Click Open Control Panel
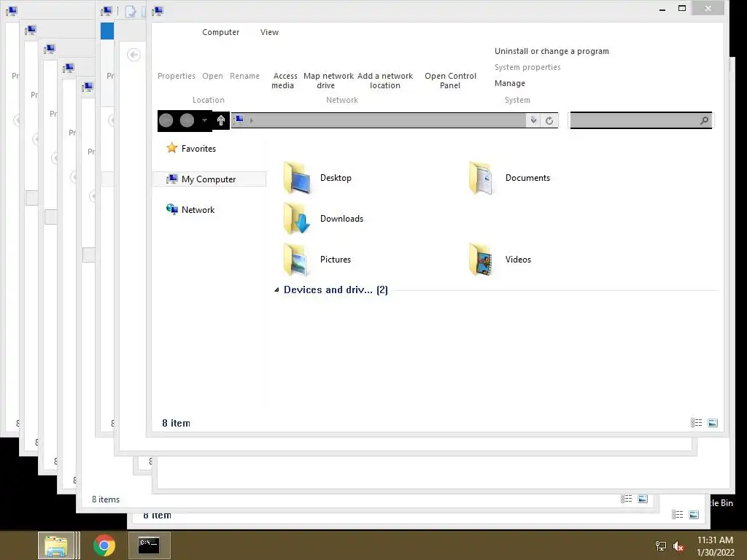This screenshot has height=560, width=747. (x=450, y=80)
